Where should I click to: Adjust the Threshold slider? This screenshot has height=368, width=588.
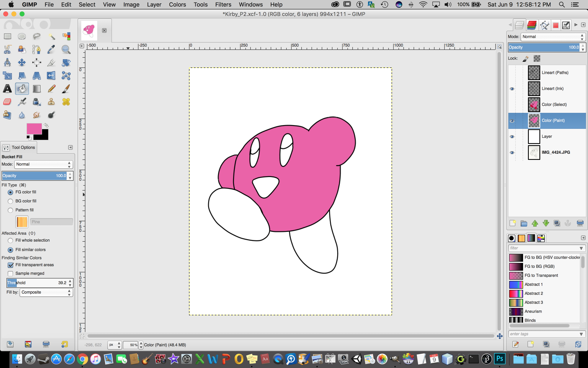point(40,283)
